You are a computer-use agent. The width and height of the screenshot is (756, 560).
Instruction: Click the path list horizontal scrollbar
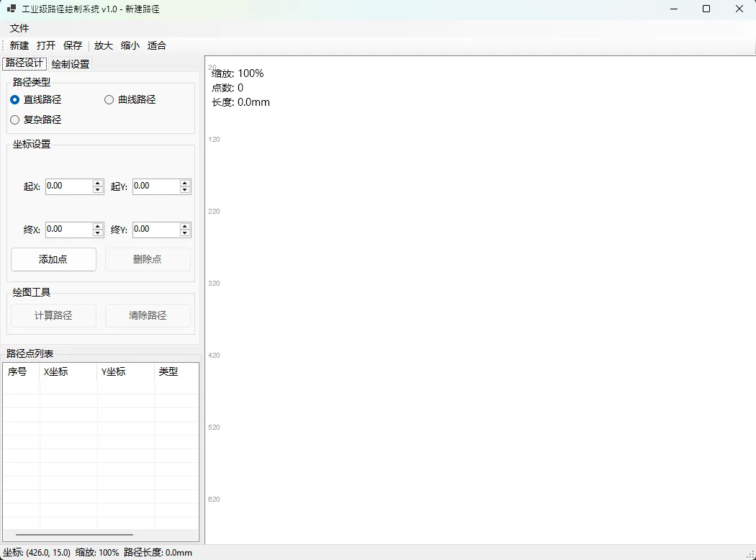pyautogui.click(x=74, y=535)
